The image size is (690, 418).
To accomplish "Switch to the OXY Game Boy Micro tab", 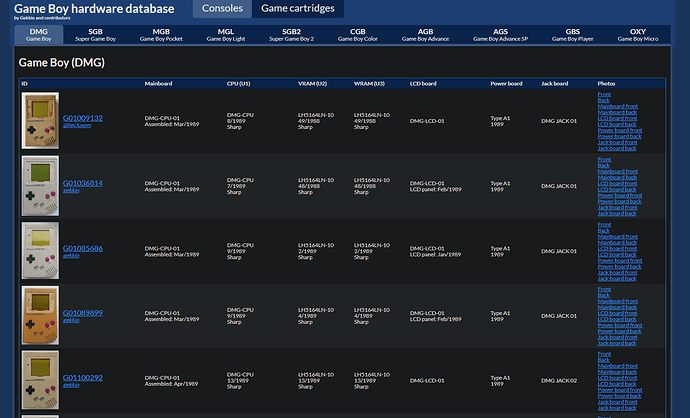I will [x=638, y=35].
